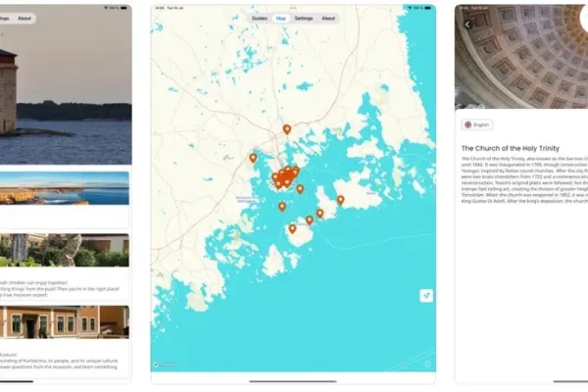The width and height of the screenshot is (588, 392).
Task: Tap the heading 'The Church of the Holy Trinity'
Action: click(x=511, y=148)
